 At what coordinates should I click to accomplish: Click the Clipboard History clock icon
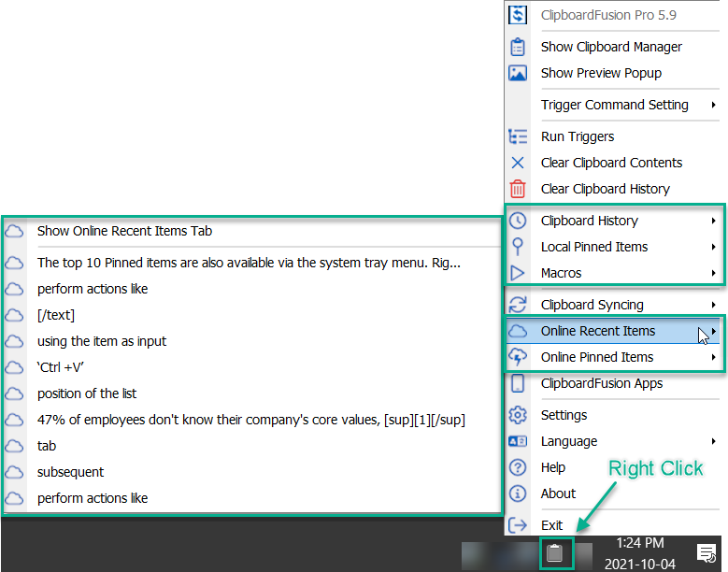pyautogui.click(x=517, y=221)
